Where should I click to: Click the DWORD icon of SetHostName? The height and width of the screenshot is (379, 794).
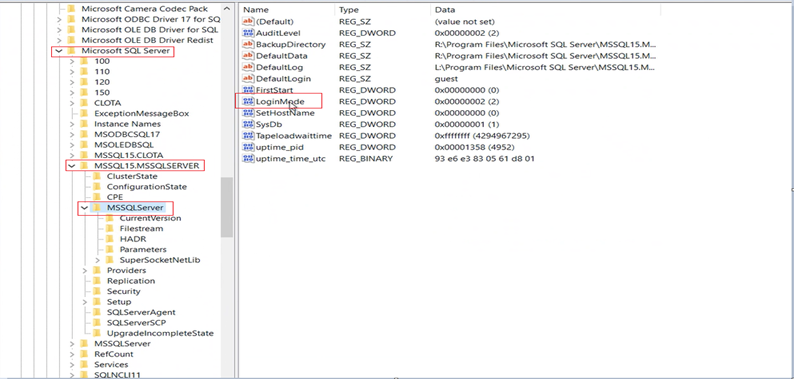click(248, 113)
